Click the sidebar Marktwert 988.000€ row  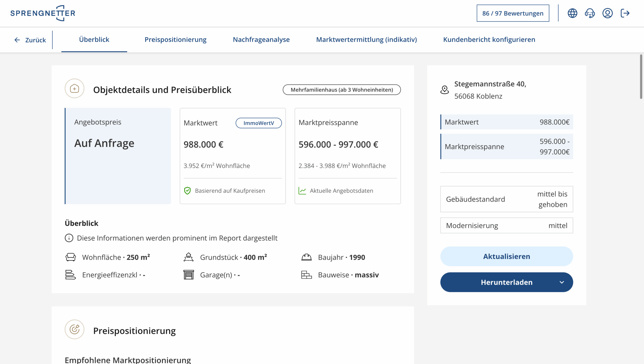506,122
